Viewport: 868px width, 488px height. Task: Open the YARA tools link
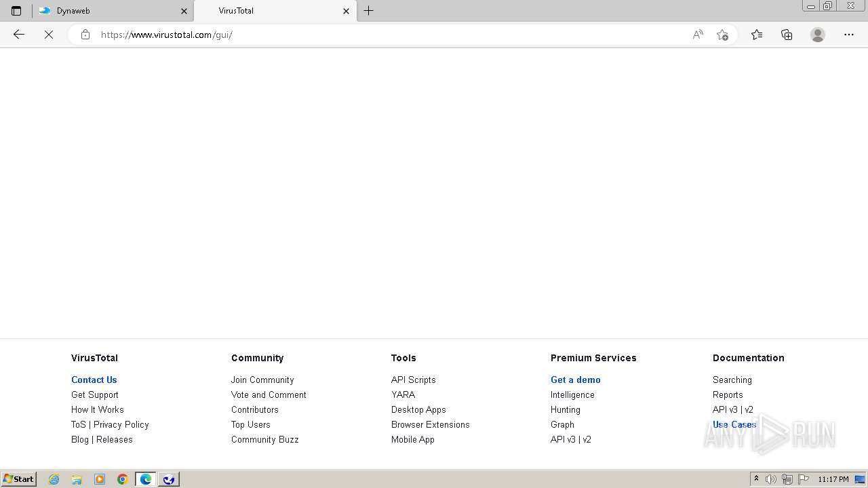point(403,394)
